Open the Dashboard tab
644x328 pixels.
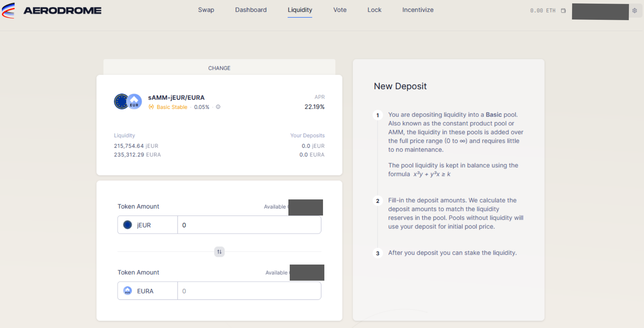point(251,10)
